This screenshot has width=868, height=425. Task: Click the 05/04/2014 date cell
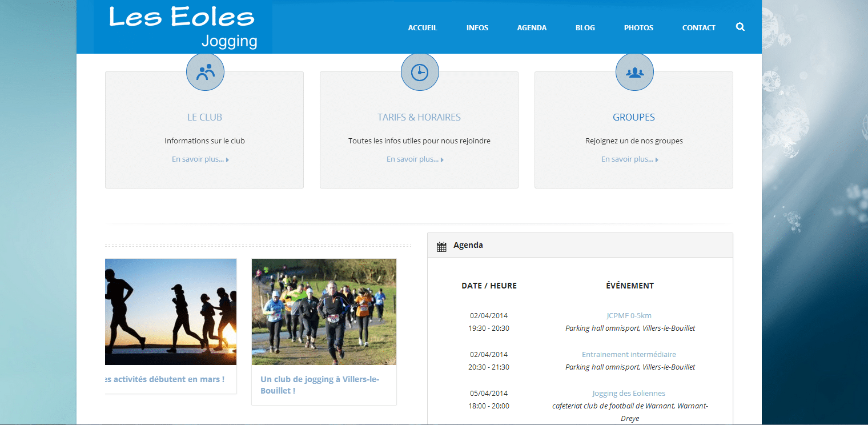[x=489, y=393]
